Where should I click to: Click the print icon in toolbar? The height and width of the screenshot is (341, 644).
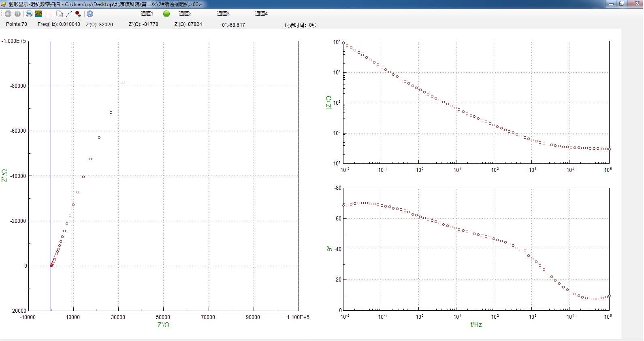tap(29, 14)
